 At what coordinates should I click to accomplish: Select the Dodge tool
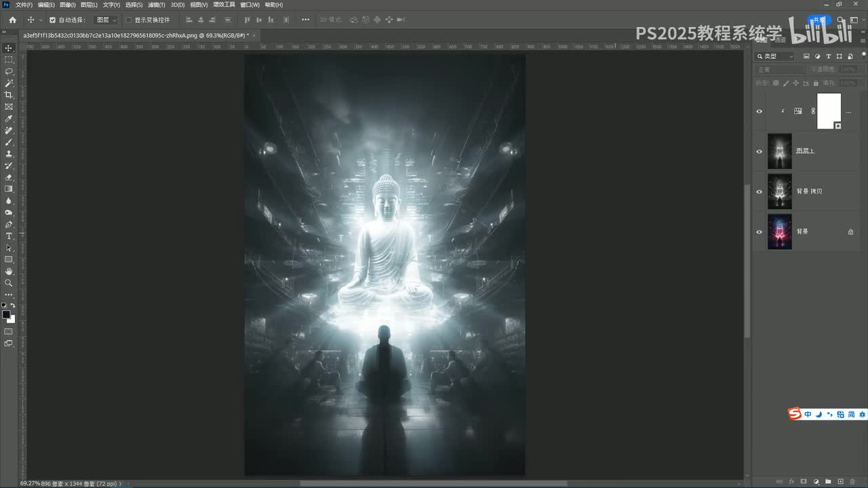pos(9,212)
